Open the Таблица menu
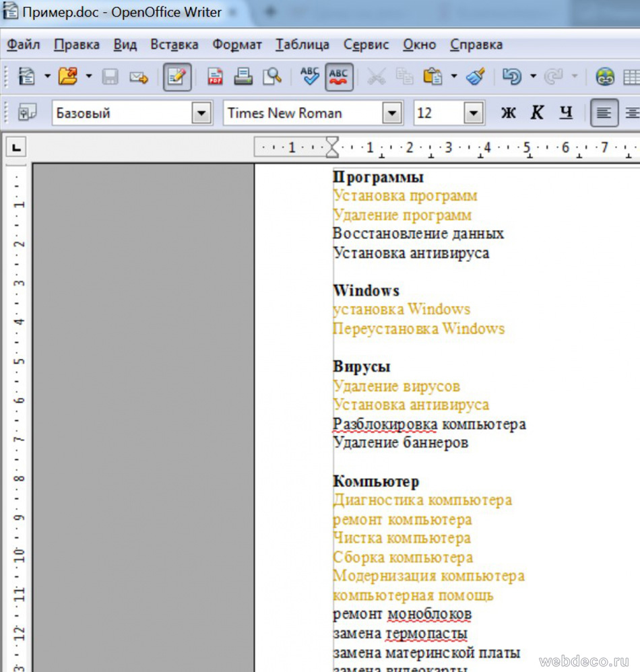The height and width of the screenshot is (672, 640). point(302,44)
